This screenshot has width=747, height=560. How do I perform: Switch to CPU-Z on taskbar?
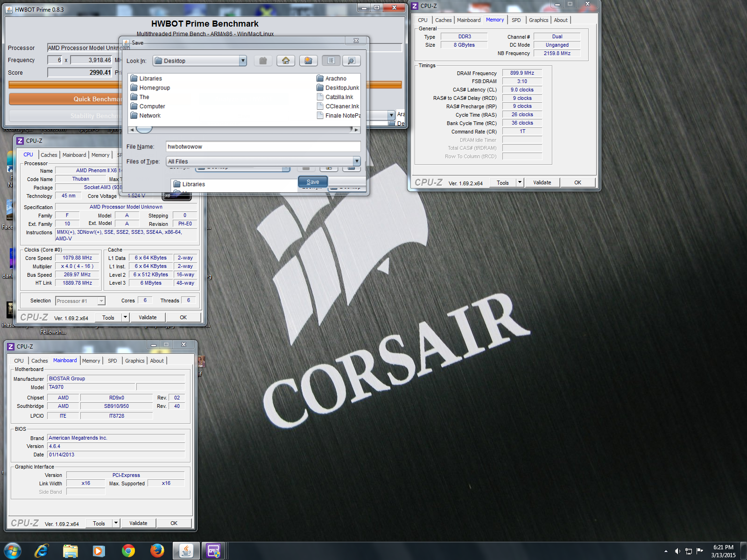click(x=213, y=551)
